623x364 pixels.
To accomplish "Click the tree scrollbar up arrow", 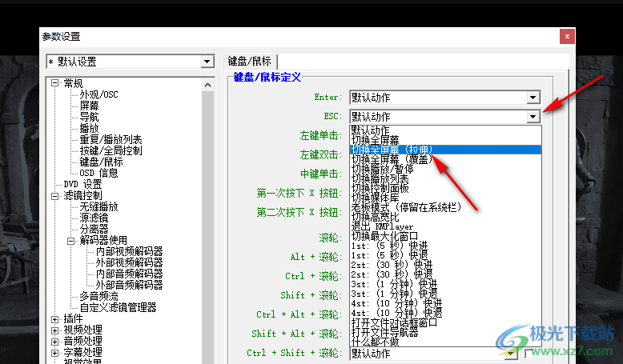I will pos(207,85).
